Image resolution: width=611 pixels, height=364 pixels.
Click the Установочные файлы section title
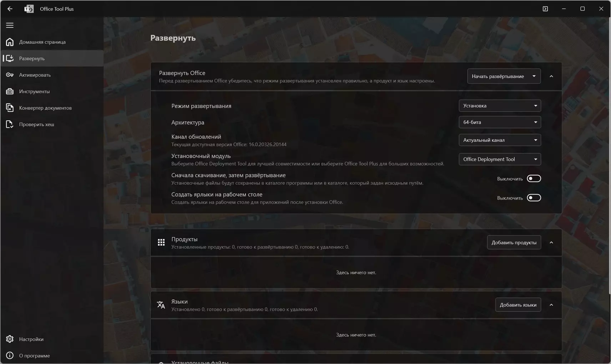pos(200,362)
